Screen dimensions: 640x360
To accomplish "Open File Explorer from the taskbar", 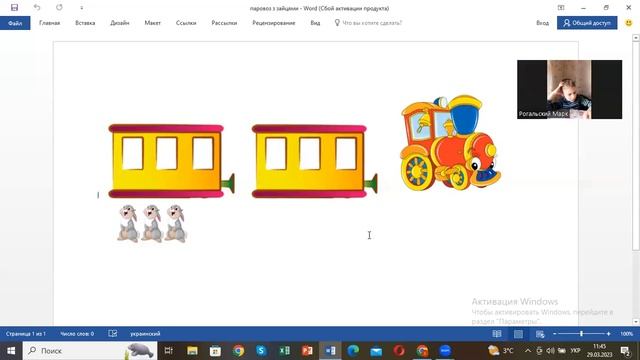I will (x=192, y=351).
